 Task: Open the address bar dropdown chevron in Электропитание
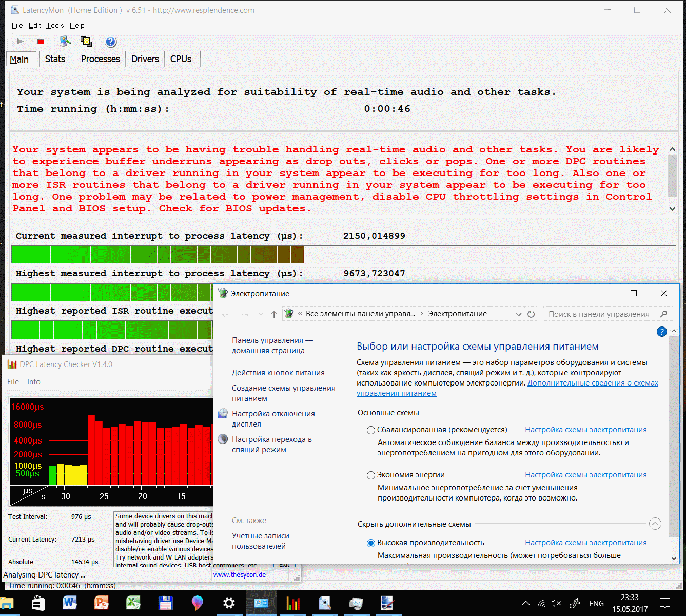(518, 314)
